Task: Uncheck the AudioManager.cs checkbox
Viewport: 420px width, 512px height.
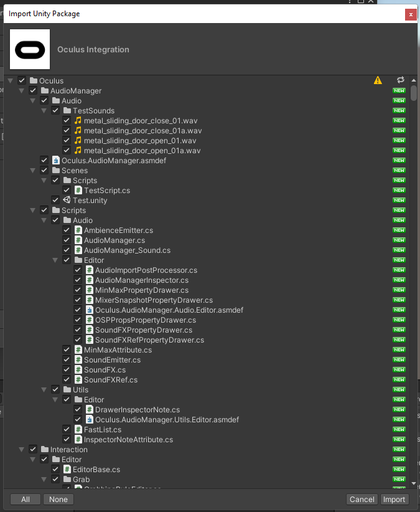Action: (67, 240)
